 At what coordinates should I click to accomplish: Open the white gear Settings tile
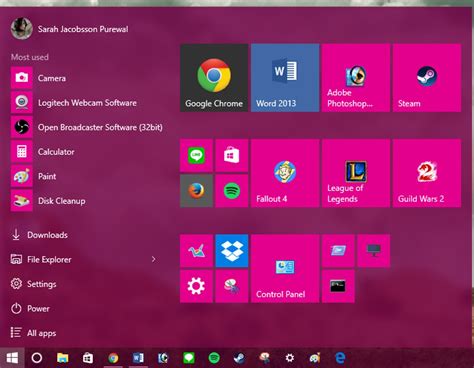tap(196, 286)
